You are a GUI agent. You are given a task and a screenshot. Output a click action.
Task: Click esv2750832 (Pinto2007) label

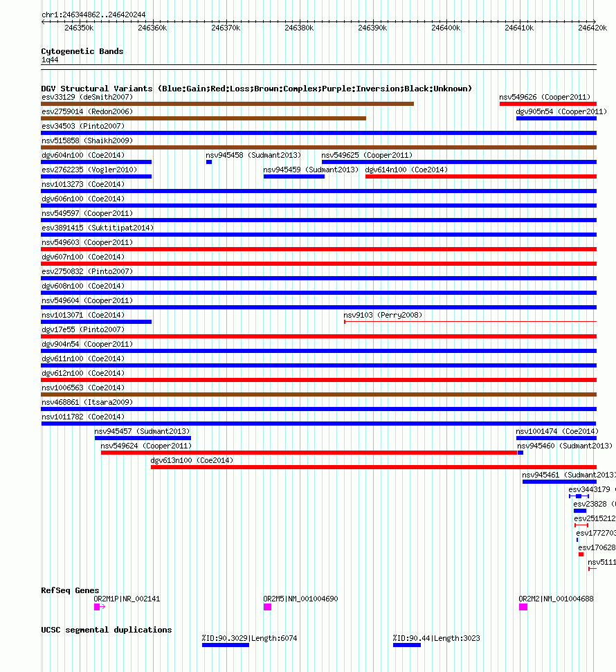click(x=87, y=271)
